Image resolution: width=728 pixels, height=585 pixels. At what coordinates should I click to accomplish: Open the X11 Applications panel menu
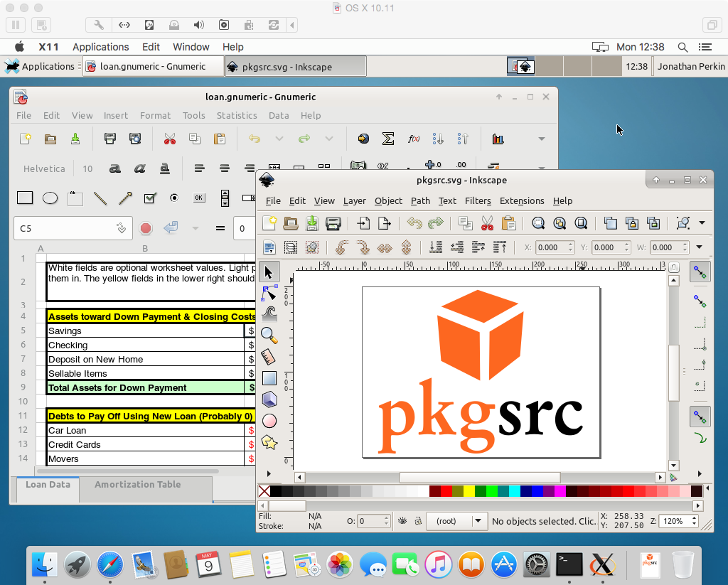pos(40,66)
